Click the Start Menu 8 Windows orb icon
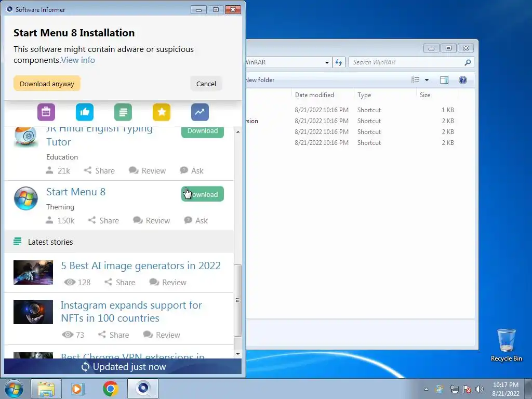This screenshot has height=399, width=532. (26, 198)
